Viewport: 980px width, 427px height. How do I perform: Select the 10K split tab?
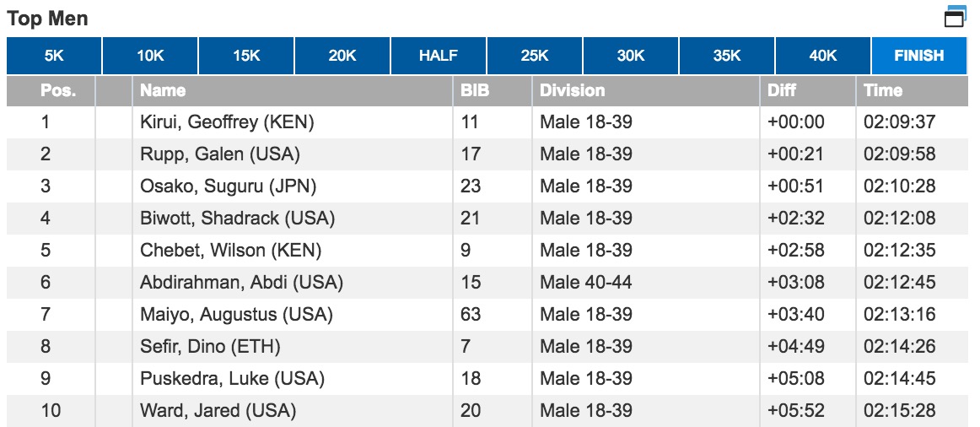(150, 56)
